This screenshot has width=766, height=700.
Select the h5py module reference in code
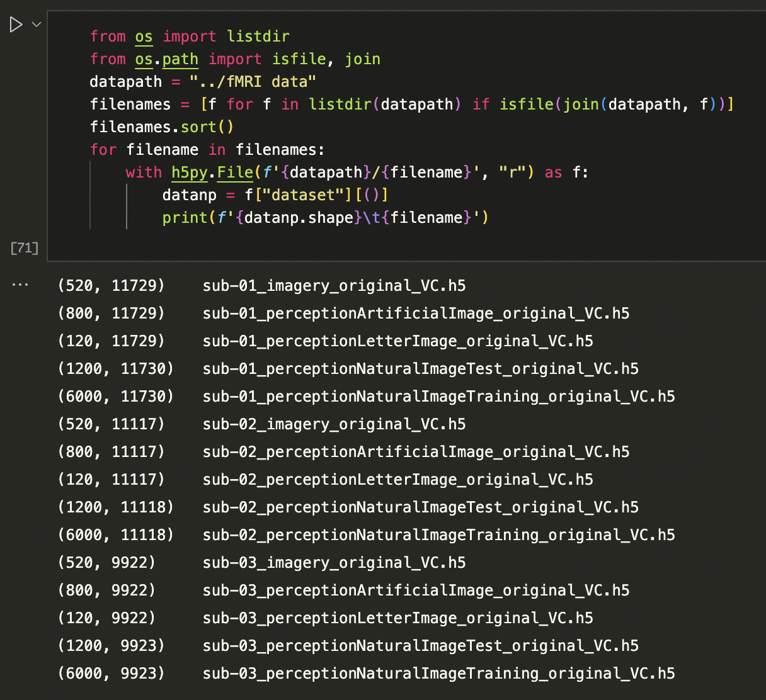(189, 172)
